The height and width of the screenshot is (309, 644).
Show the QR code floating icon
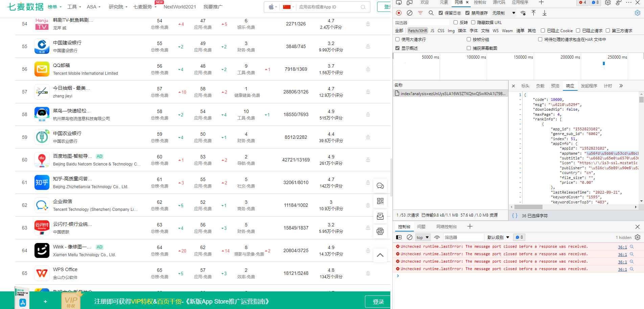[380, 201]
